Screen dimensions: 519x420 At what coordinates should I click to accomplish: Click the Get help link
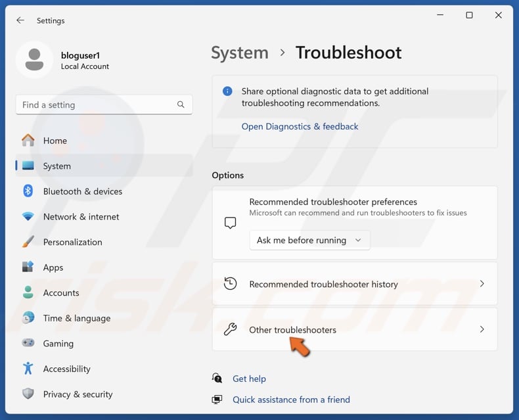tap(249, 379)
